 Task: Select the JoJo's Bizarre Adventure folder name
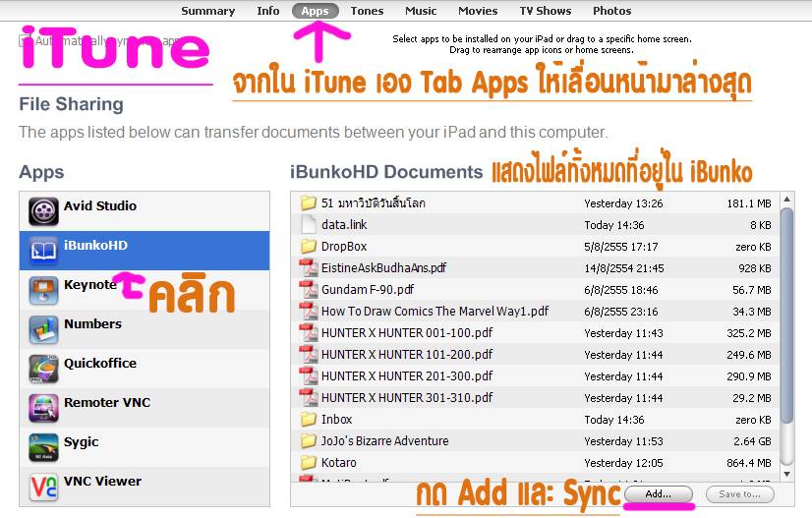point(384,440)
